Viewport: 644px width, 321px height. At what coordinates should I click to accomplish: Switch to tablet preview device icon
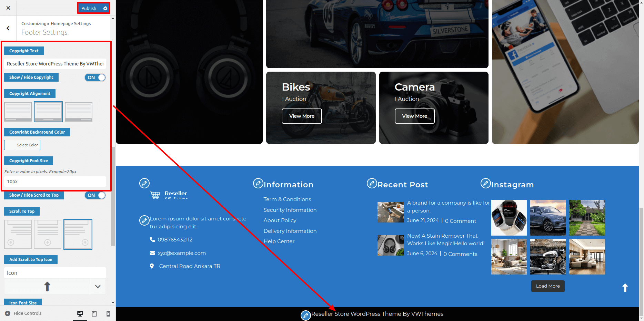(x=94, y=313)
